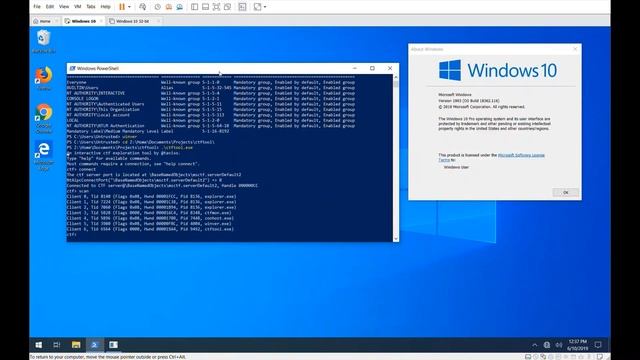Click the VMware message log status bar icon
Viewport: 640px width, 360px height.
(x=600, y=357)
